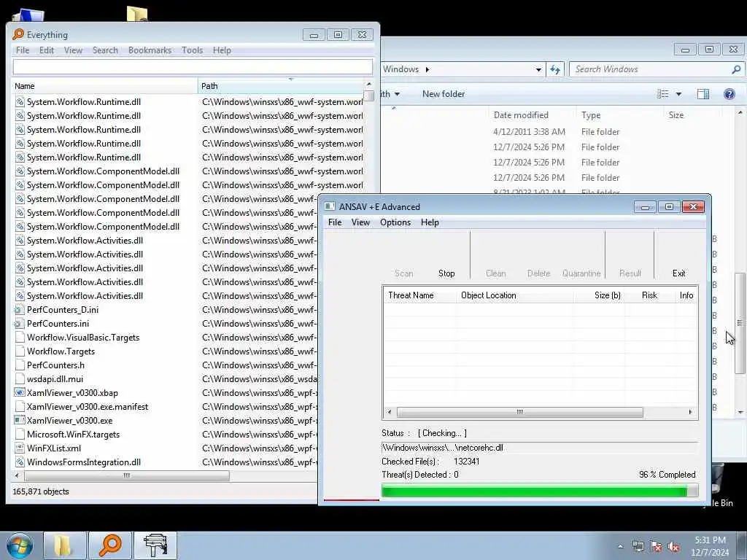Screen dimensions: 747x560
Task: Open the Tools menu in Everything
Action: click(x=192, y=50)
